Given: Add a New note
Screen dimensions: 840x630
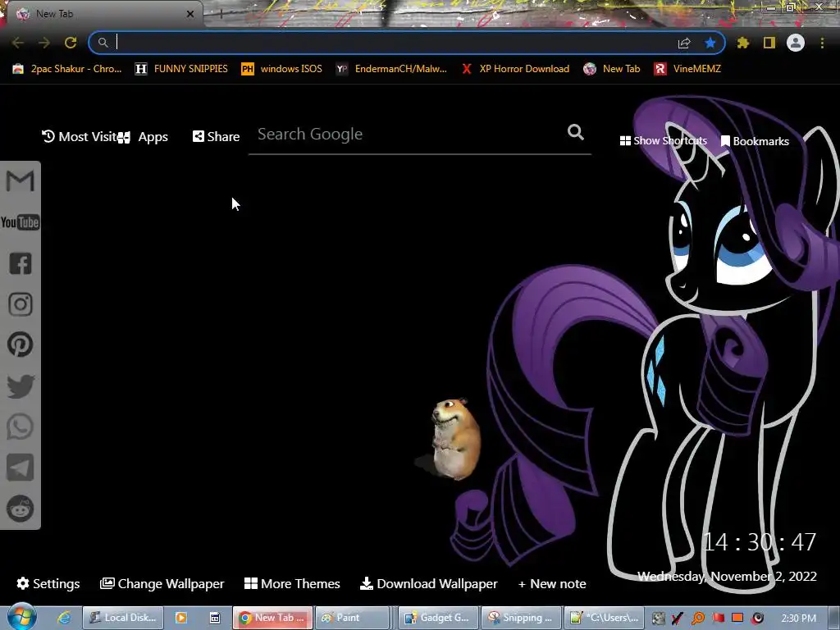Looking at the screenshot, I should coord(552,584).
